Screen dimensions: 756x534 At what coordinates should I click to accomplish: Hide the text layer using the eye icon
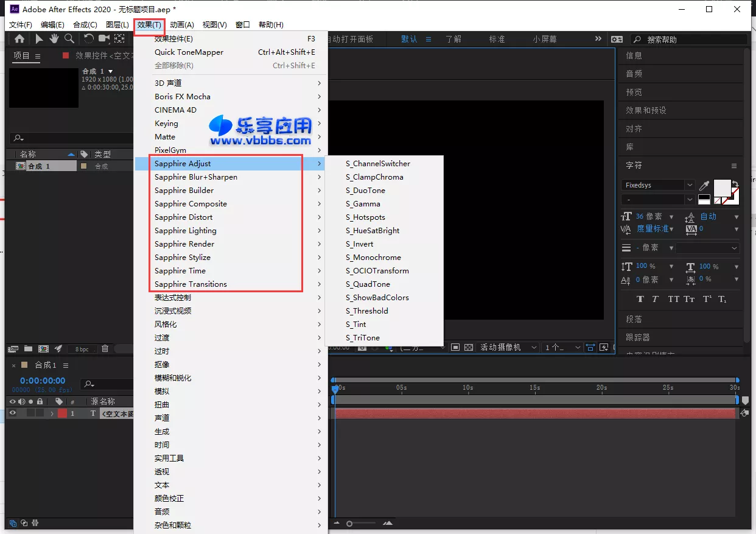[x=12, y=413]
